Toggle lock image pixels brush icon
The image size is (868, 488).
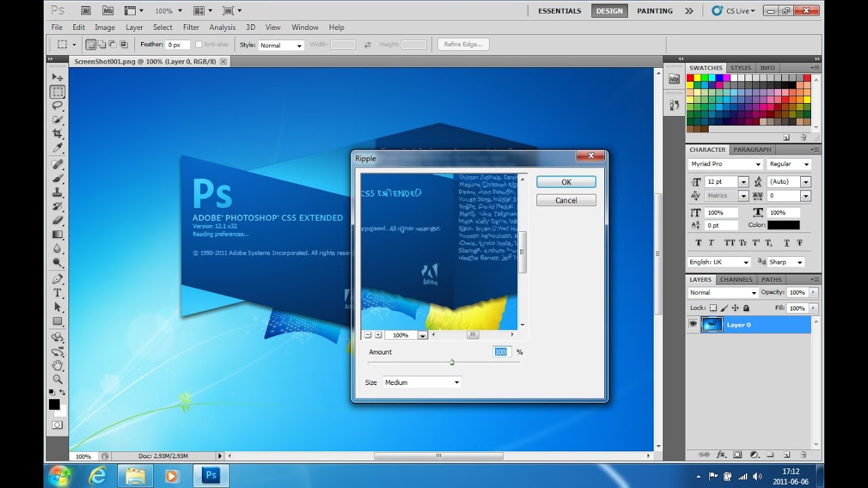click(724, 308)
